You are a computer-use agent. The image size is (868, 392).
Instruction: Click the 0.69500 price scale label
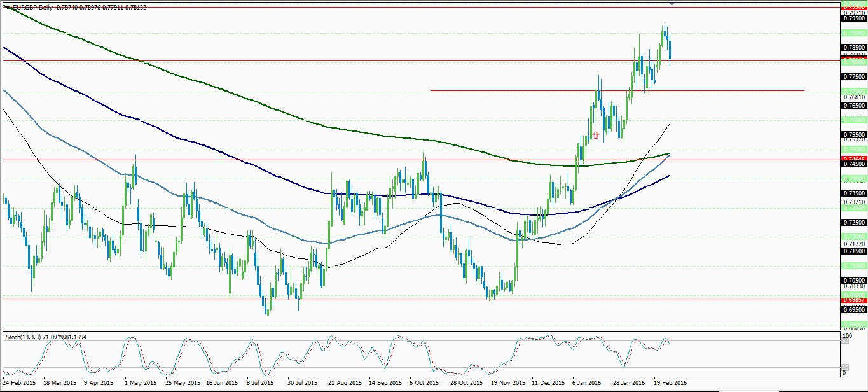coord(853,310)
